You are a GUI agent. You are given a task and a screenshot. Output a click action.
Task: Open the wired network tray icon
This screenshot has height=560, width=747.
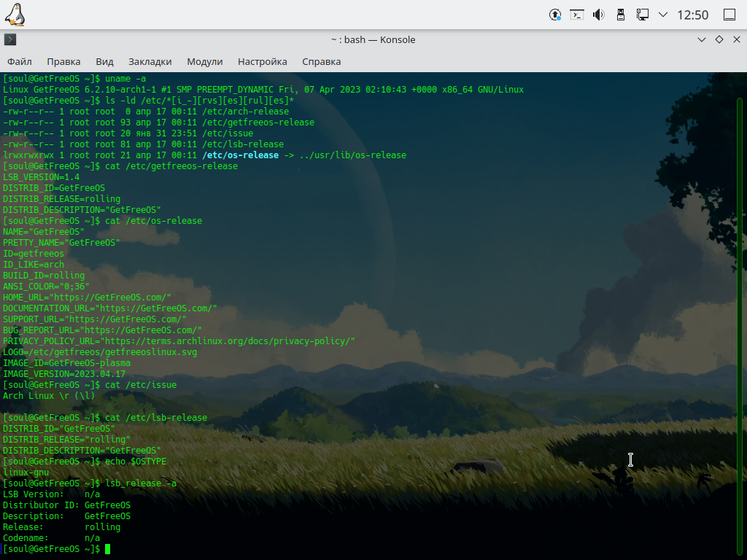642,15
